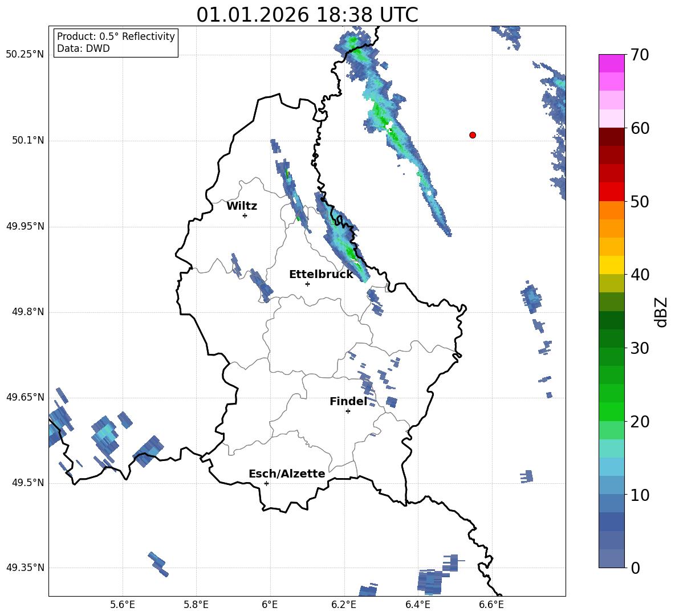Click the Data: DWD text
Image resolution: width=675 pixels, height=616 pixels.
83,48
